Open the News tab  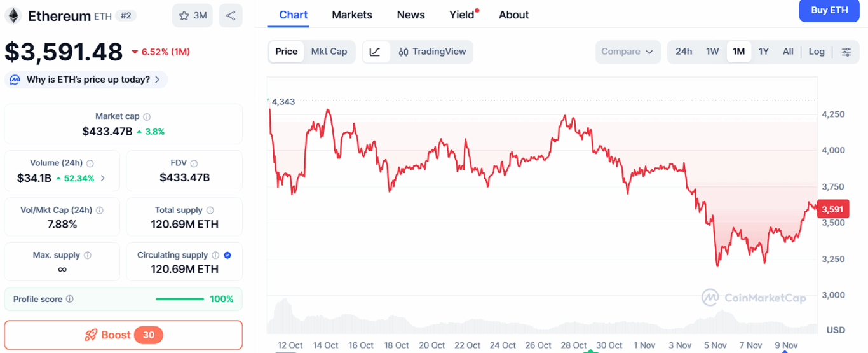click(410, 15)
